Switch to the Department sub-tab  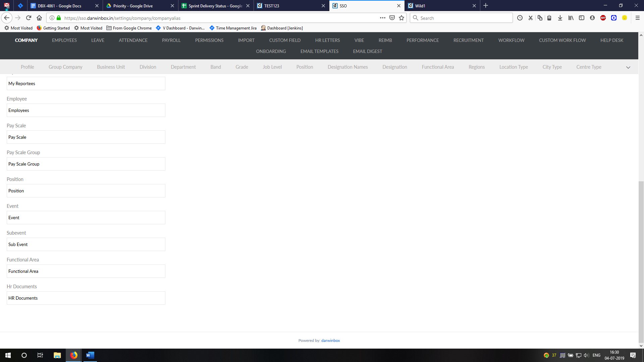(x=183, y=67)
